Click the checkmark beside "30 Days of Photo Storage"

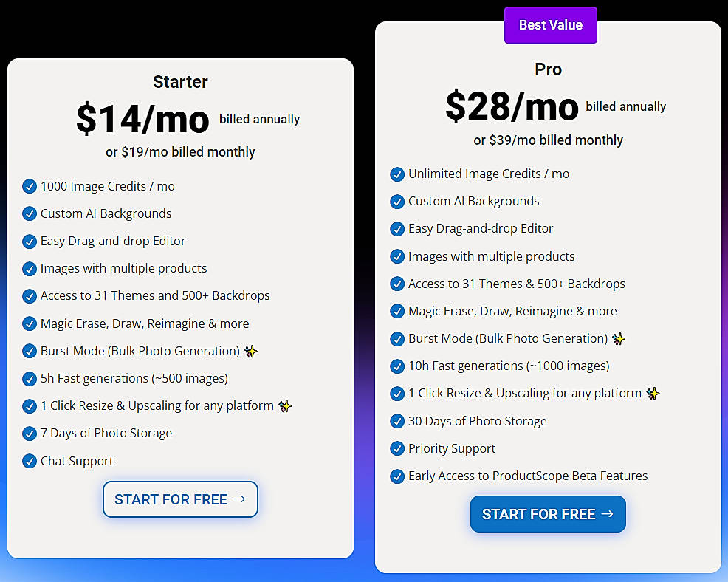(x=397, y=421)
